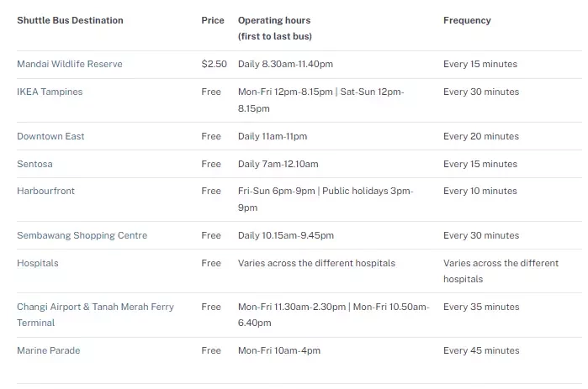Open the IKEA Tampines link
The height and width of the screenshot is (389, 588).
pyautogui.click(x=50, y=92)
